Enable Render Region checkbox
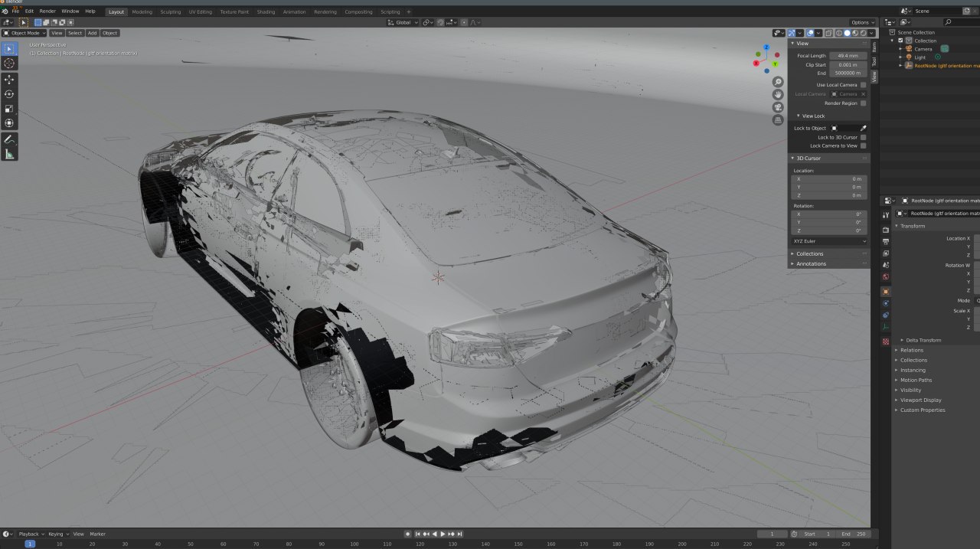The height and width of the screenshot is (549, 980). click(x=864, y=103)
